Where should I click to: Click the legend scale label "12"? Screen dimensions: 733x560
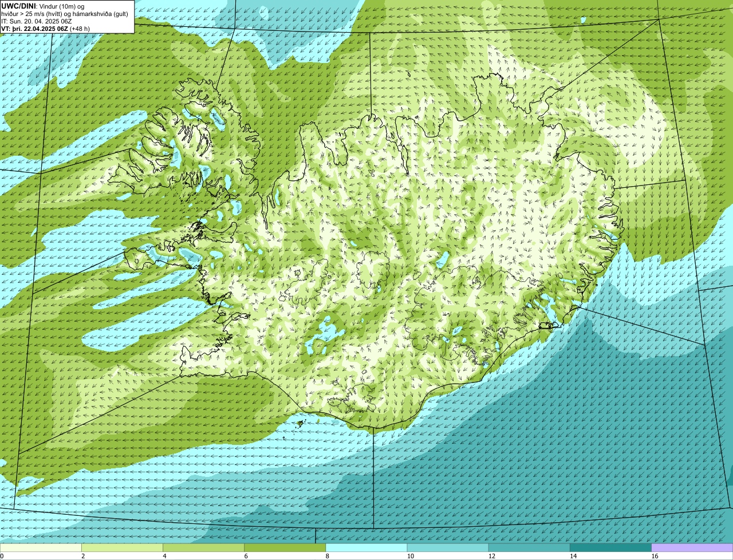[x=492, y=556]
